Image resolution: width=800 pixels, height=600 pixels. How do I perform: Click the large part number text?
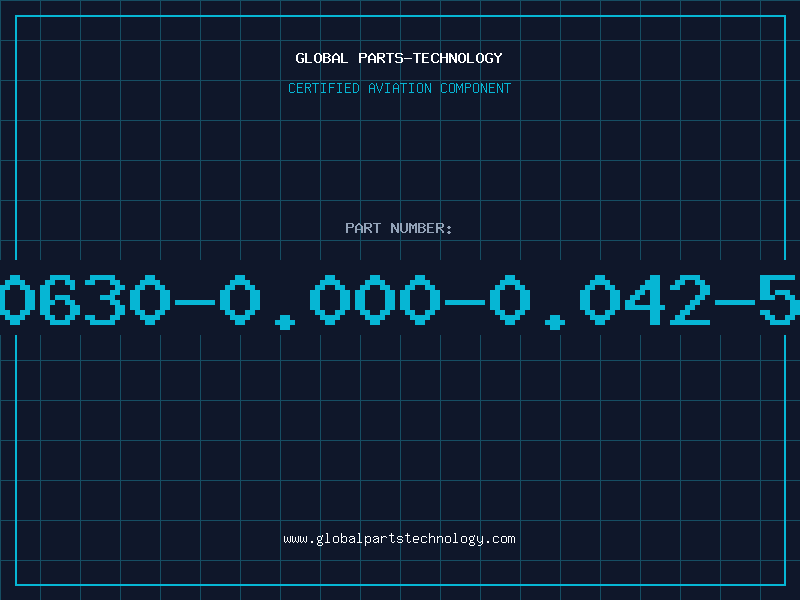pyautogui.click(x=400, y=301)
